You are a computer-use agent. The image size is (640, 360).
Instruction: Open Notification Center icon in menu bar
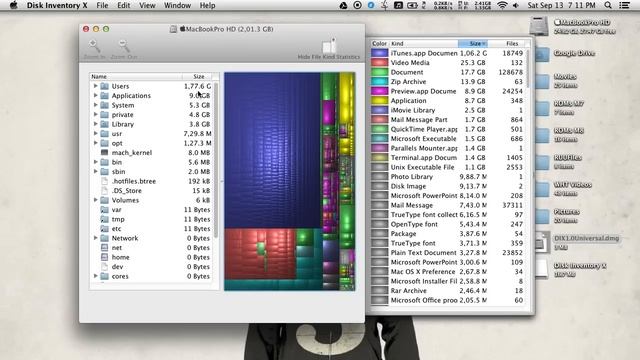click(624, 5)
